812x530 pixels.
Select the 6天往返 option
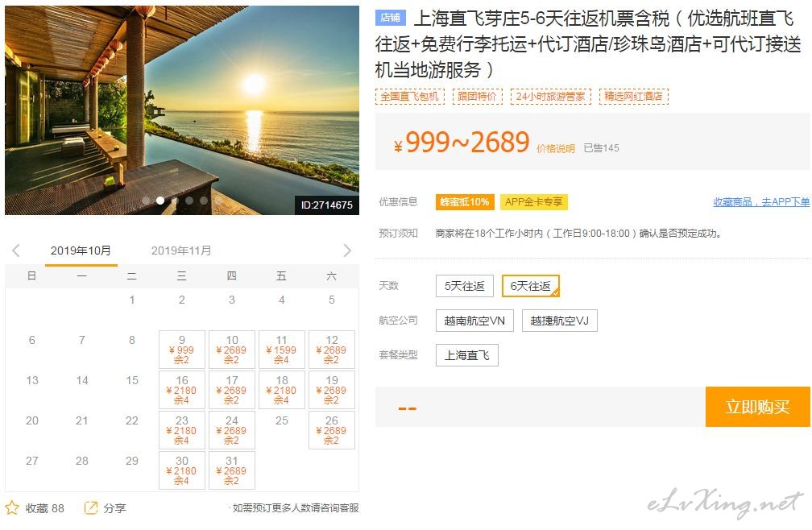tap(530, 286)
